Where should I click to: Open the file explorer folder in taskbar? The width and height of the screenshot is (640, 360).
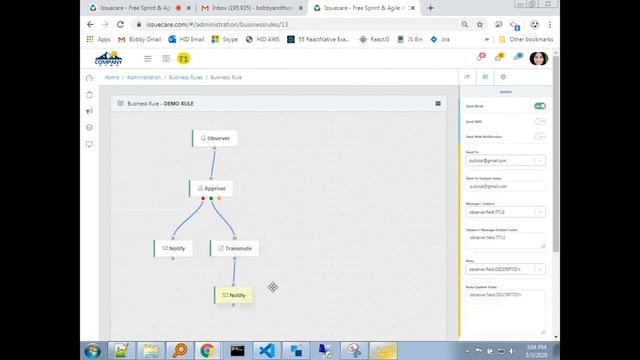coord(150,351)
